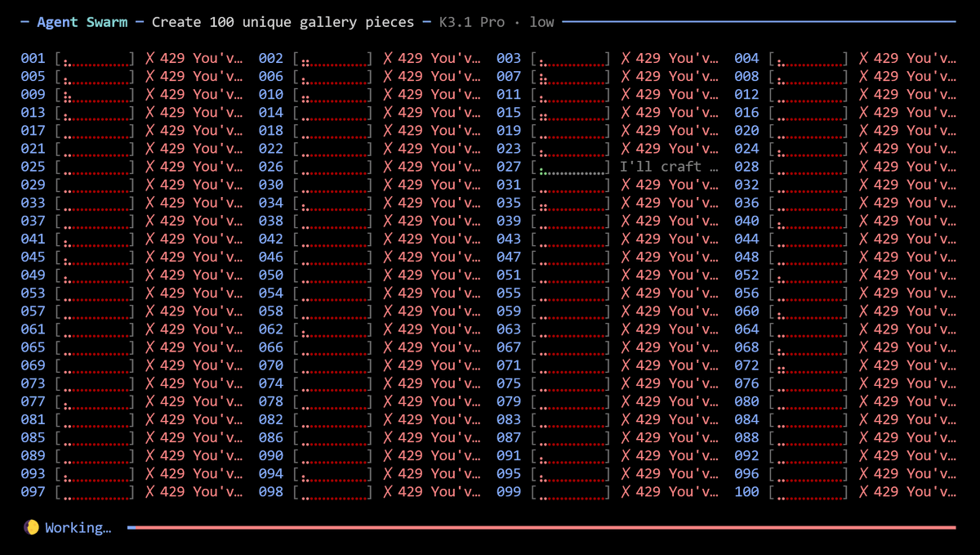Click the "429 You'v…" error of agent 003

click(677, 58)
